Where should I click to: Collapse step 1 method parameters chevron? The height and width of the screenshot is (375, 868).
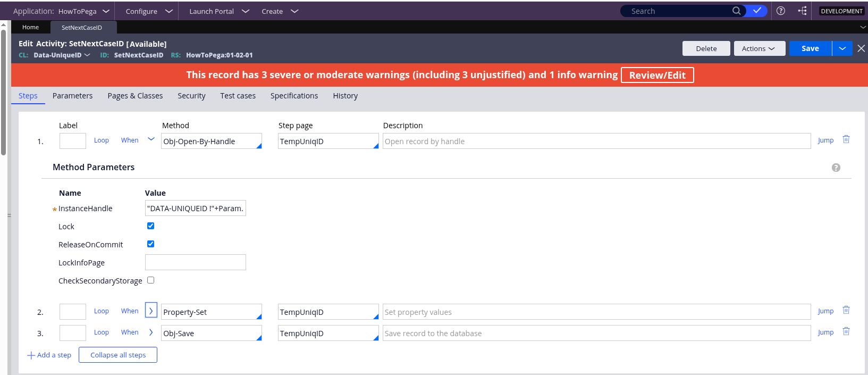(x=151, y=139)
